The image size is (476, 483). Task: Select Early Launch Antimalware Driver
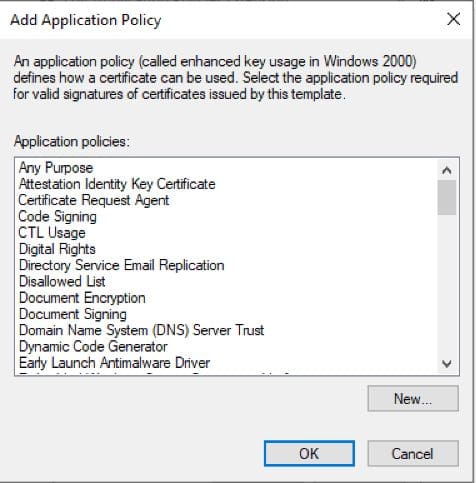point(114,363)
